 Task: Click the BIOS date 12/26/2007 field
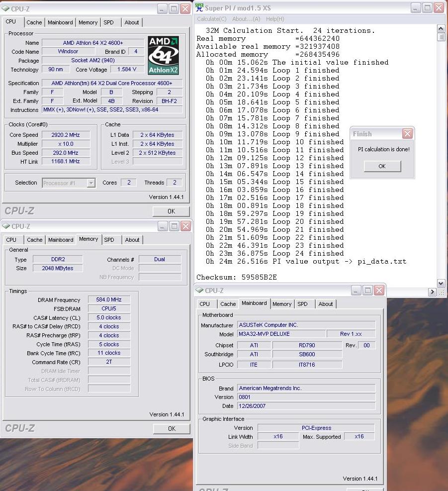[x=306, y=406]
